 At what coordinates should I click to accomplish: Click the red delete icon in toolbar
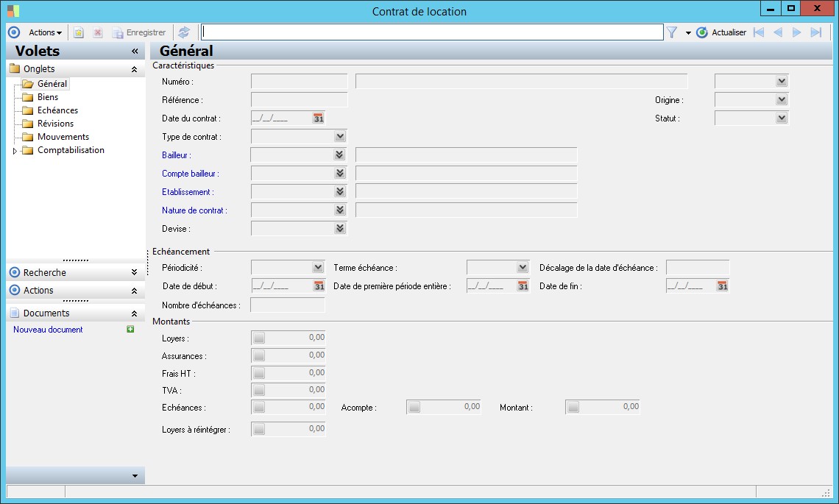[97, 32]
